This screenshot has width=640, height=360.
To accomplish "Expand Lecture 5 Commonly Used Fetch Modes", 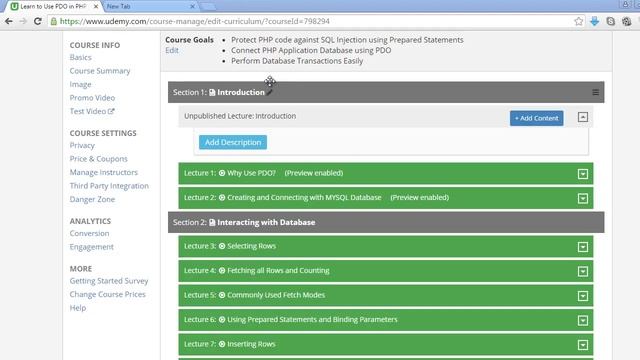I will tap(583, 296).
